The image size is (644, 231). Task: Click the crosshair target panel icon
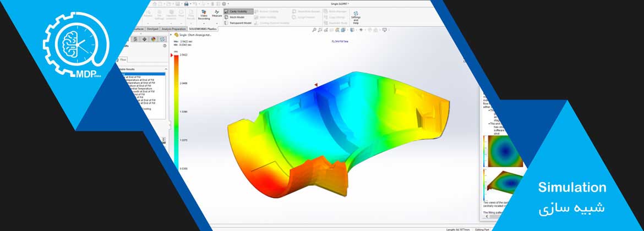(145, 39)
